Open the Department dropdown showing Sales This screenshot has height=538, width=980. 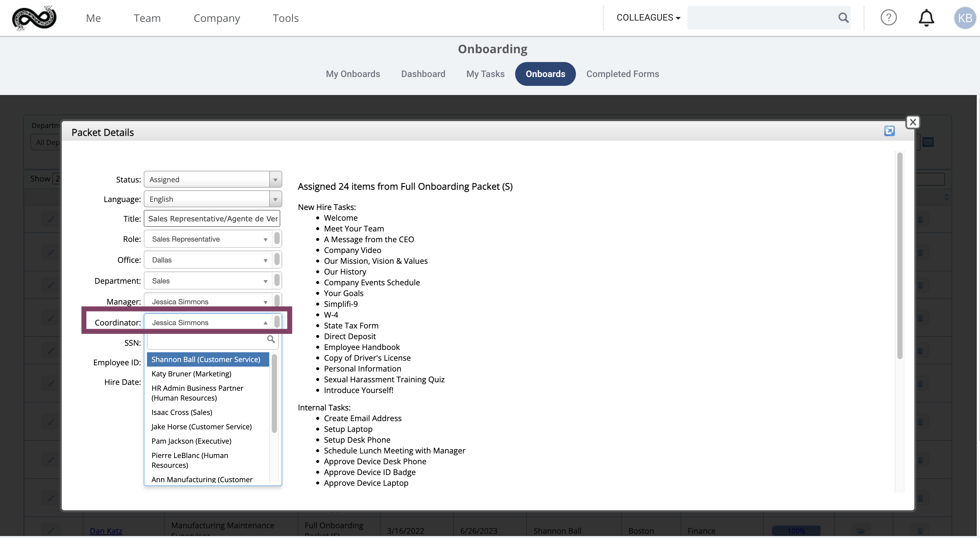213,281
